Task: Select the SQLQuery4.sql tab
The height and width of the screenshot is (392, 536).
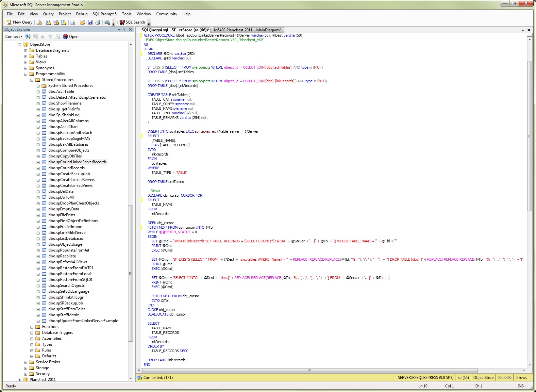Action: pyautogui.click(x=176, y=30)
